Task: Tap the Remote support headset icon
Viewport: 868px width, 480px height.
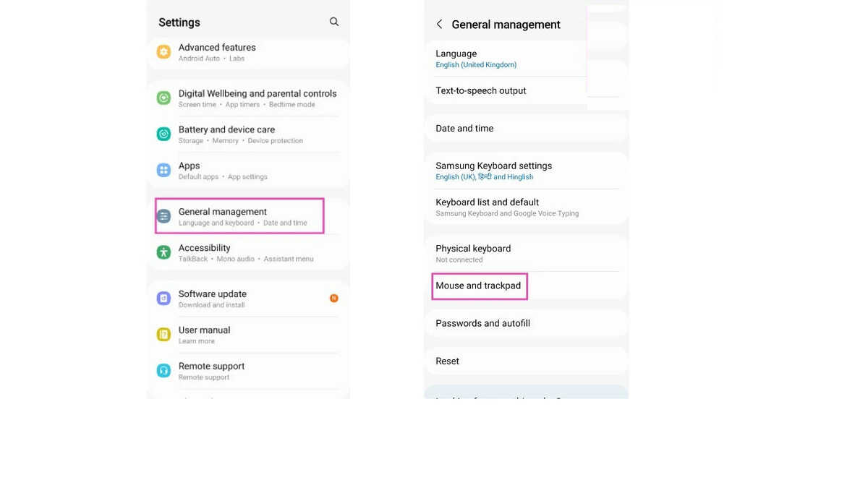Action: pos(164,371)
